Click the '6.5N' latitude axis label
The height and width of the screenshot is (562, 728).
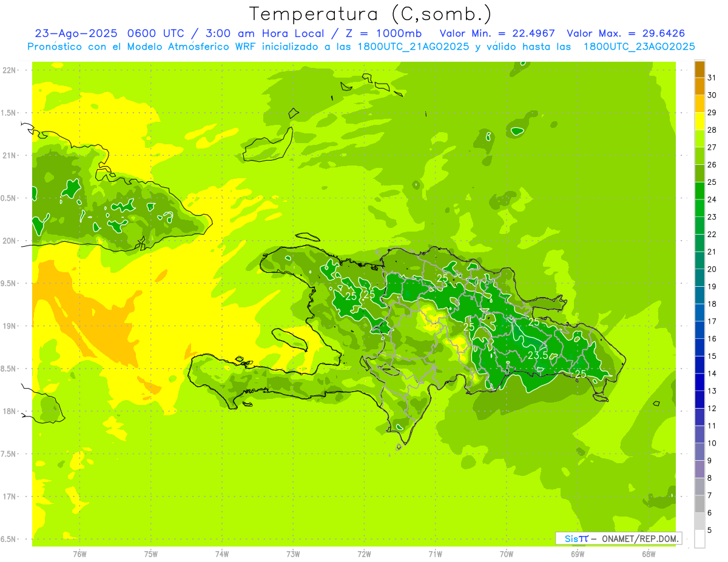9,539
